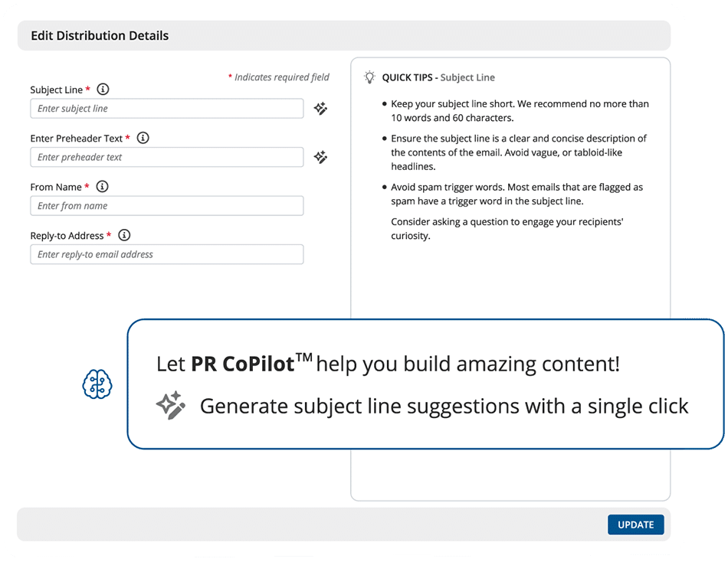Viewport: 728px width, 562px height.
Task: Generate subject line with AI sparkle icon
Action: tap(320, 109)
